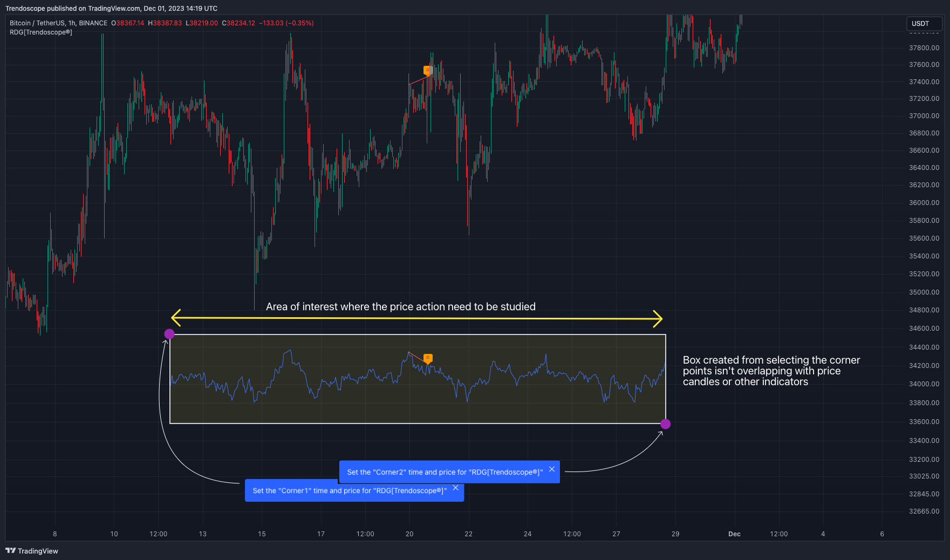Viewport: 950px width, 560px height.
Task: Click the "8" date label on the time axis
Action: click(x=55, y=534)
